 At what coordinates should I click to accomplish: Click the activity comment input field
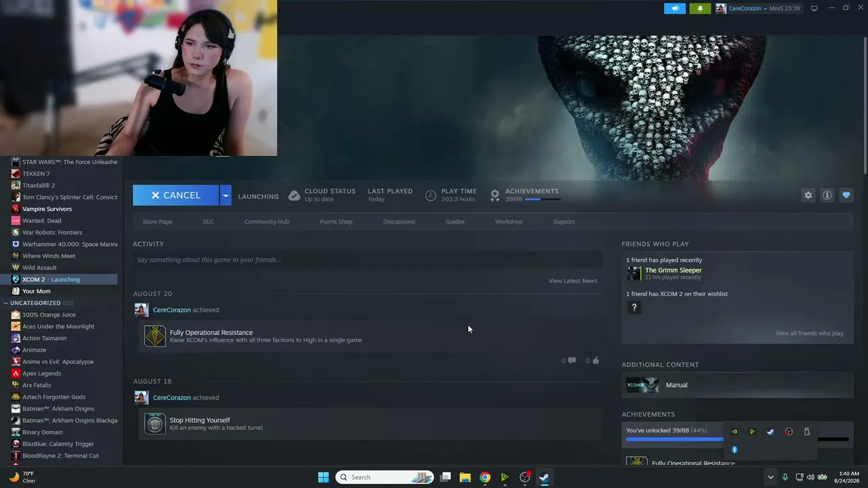pos(368,260)
